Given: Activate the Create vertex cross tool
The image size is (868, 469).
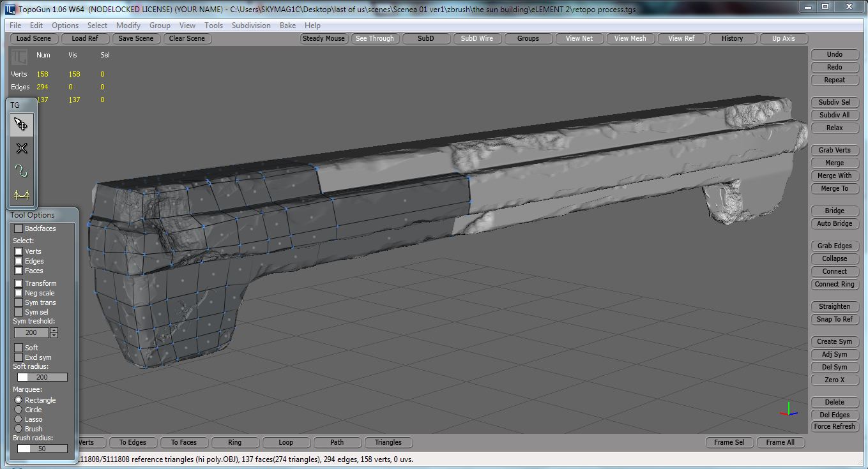Looking at the screenshot, I should 21,148.
